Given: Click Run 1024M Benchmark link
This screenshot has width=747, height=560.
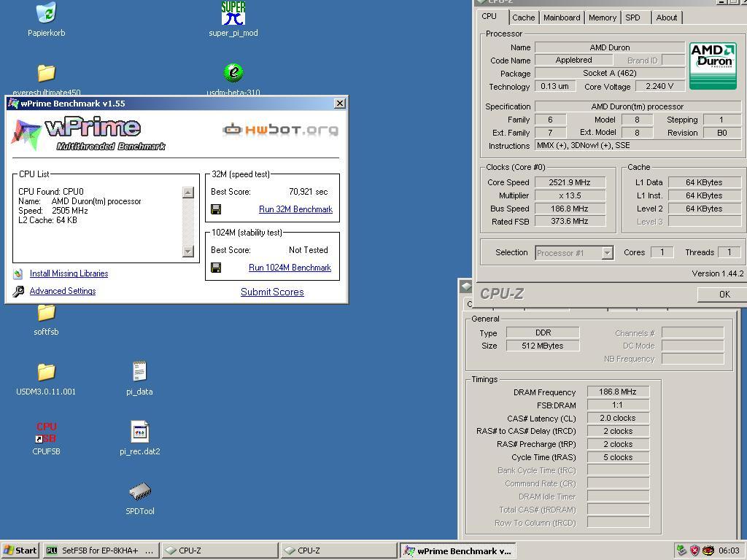Looking at the screenshot, I should click(x=290, y=268).
